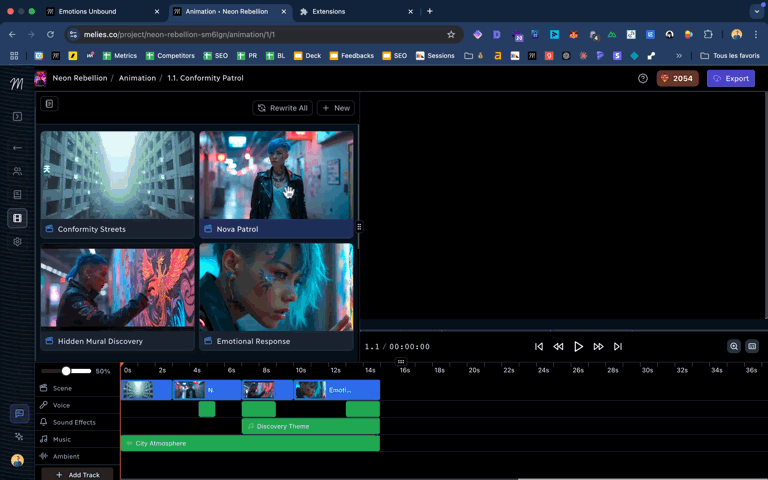The width and height of the screenshot is (768, 480).
Task: Open the chat assistant icon in sidebar
Action: 18,414
